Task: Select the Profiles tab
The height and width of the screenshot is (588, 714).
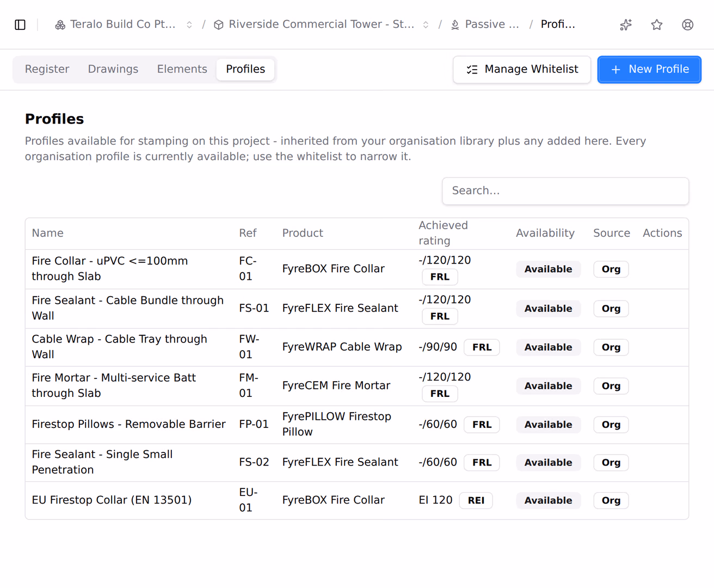Action: coord(245,69)
